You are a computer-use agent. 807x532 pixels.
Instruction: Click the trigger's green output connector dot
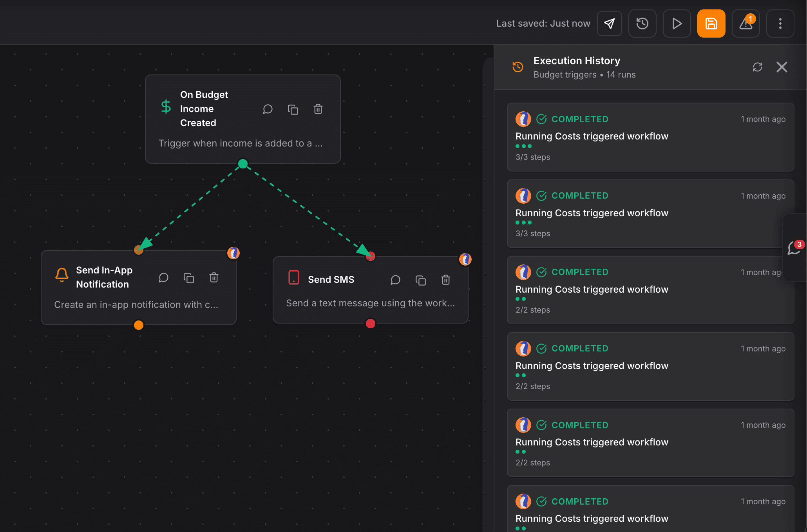[242, 164]
